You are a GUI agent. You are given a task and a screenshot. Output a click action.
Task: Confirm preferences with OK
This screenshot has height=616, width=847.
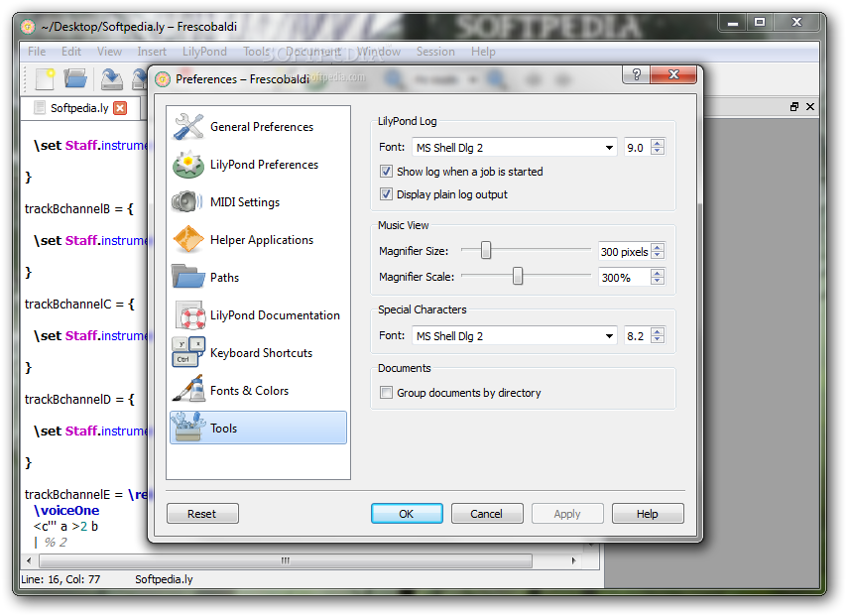pos(407,514)
